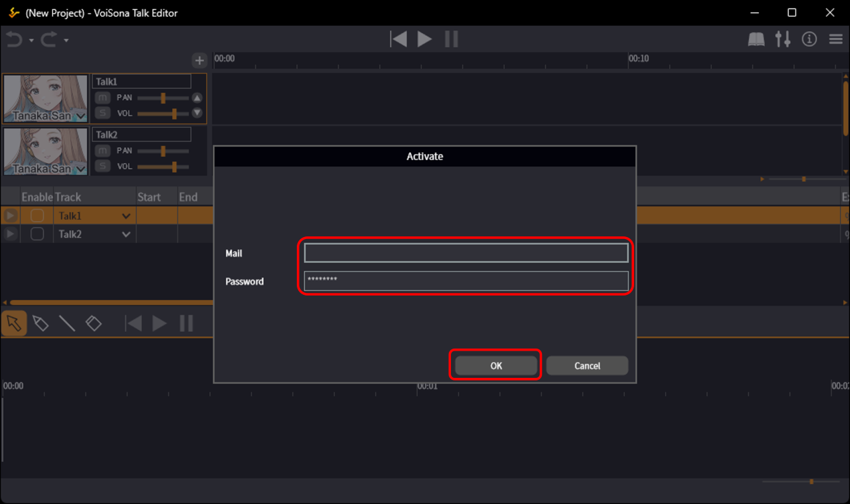This screenshot has width=850, height=504.
Task: Click the Track column header
Action: (x=68, y=197)
